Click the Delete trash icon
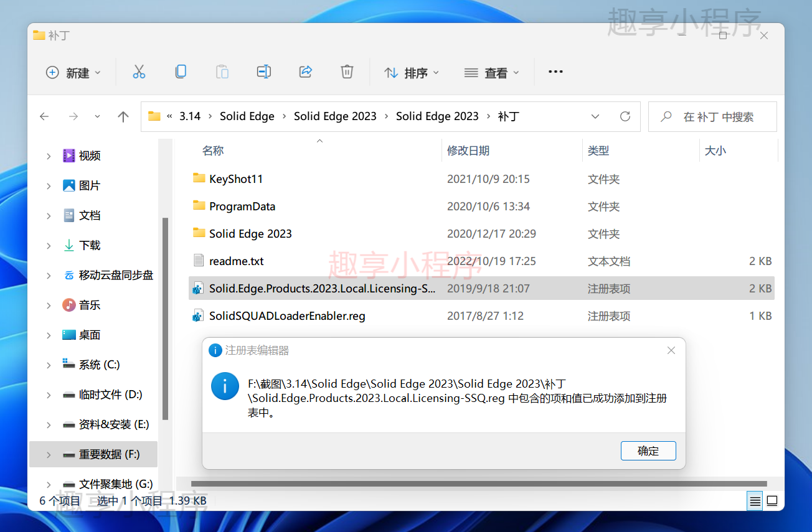The width and height of the screenshot is (812, 532). tap(347, 72)
